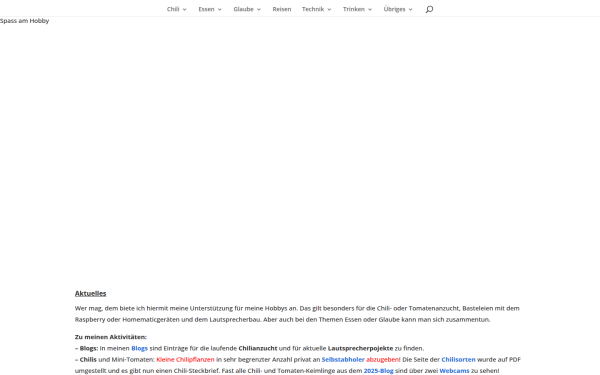Click the red abzugeben link
The image size is (600, 375).
pyautogui.click(x=383, y=359)
